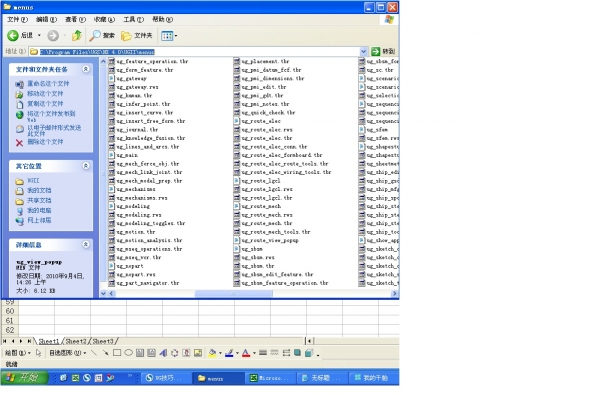This screenshot has height=395, width=600.
Task: Open the 绘图(R) draw menu in Excel
Action: coord(18,353)
